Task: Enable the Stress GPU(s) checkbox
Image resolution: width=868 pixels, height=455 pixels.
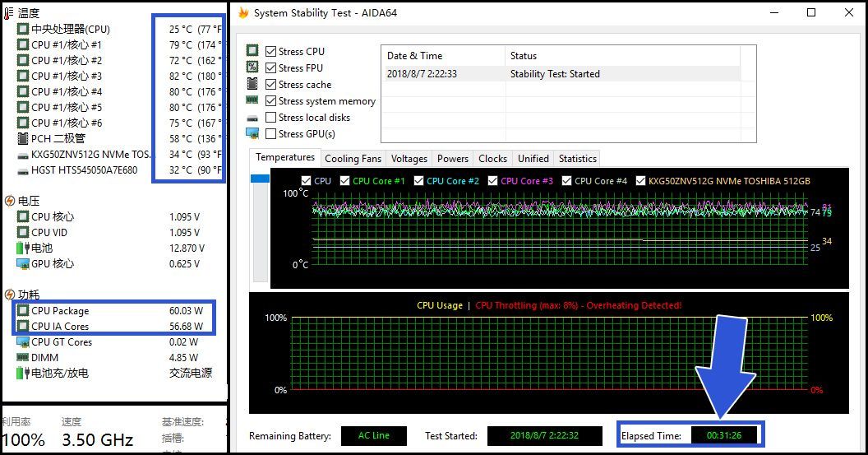Action: pos(271,134)
